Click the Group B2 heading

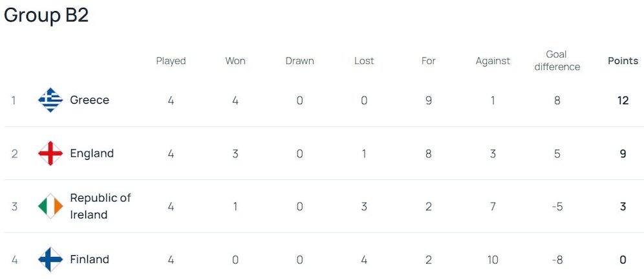[46, 16]
